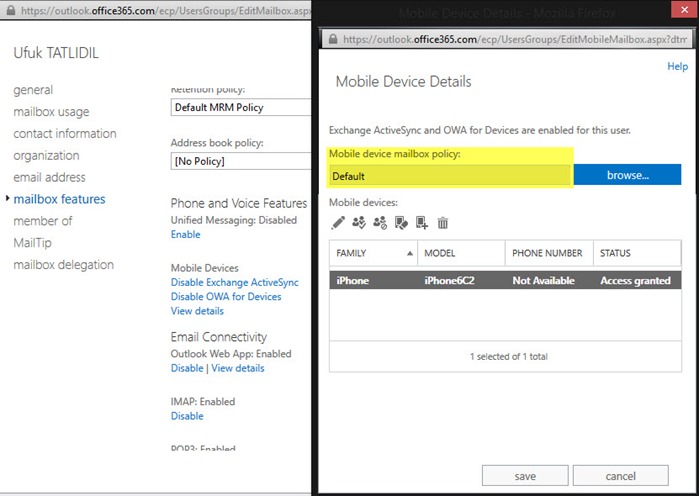Image resolution: width=699 pixels, height=496 pixels.
Task: Click the trash can delete device icon
Action: click(x=443, y=222)
